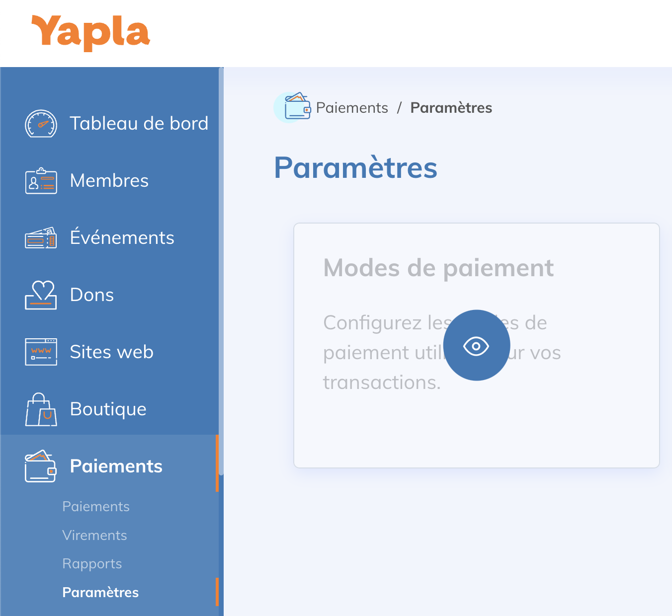
Task: Click the Paiements wallet icon in sidebar
Action: 41,466
